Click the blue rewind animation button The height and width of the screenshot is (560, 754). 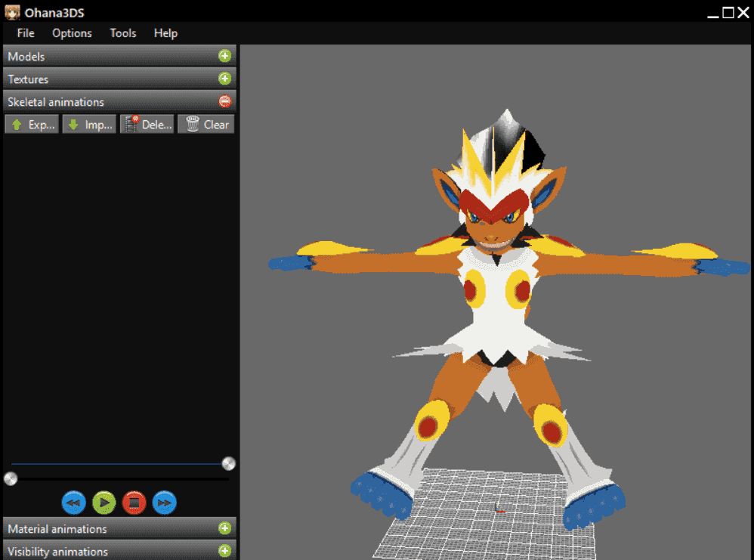pyautogui.click(x=73, y=503)
